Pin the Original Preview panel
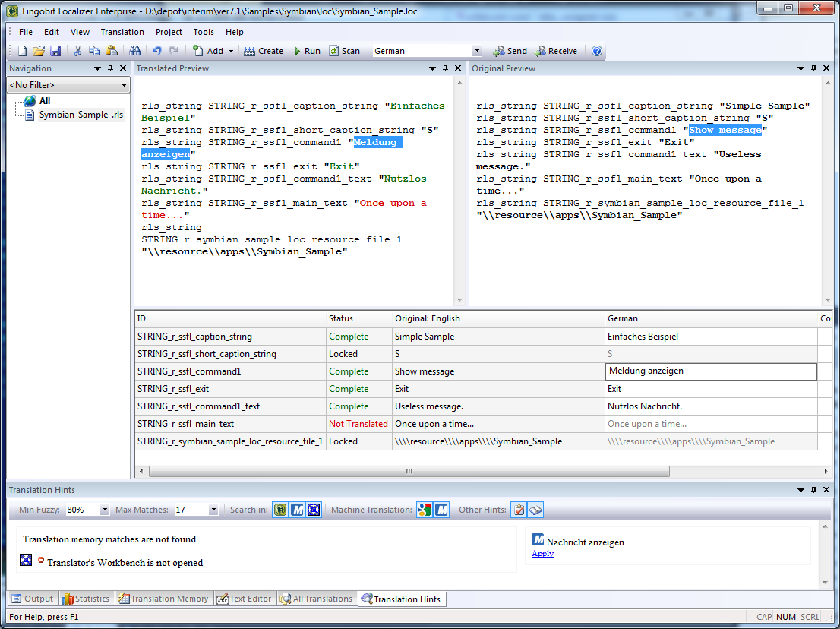The image size is (840, 629). 813,68
